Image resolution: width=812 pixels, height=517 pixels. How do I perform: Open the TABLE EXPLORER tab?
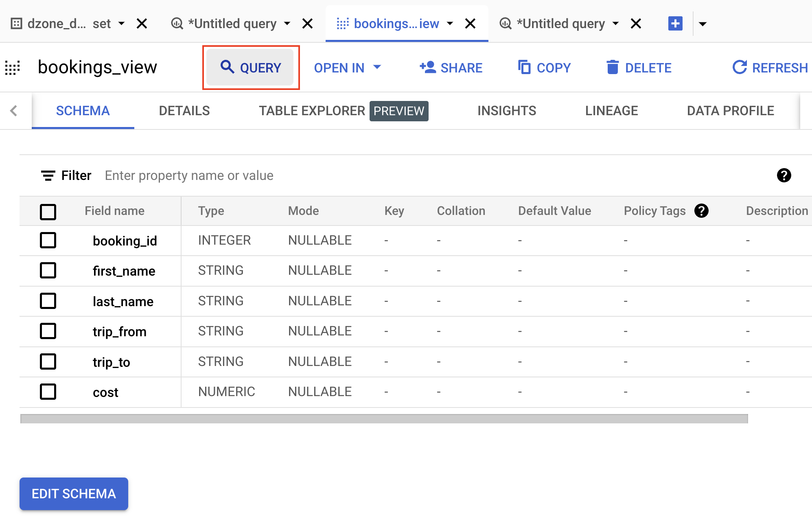coord(311,110)
